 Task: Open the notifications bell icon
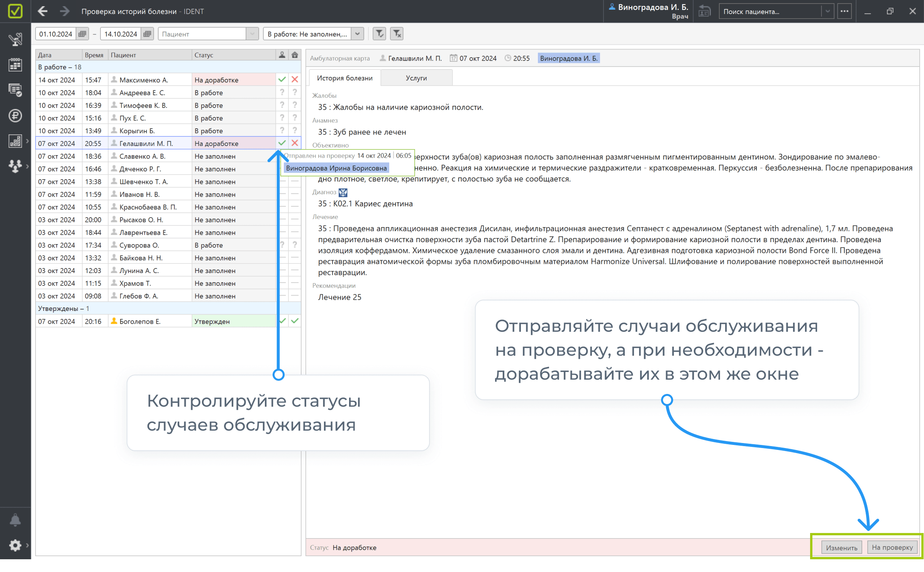pyautogui.click(x=15, y=520)
